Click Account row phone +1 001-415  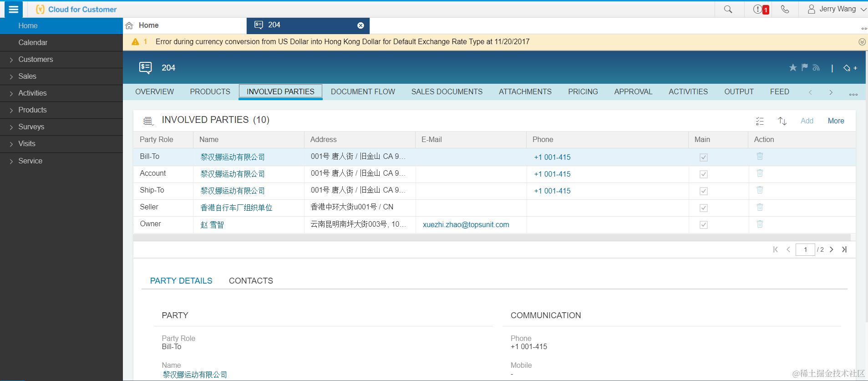[552, 174]
